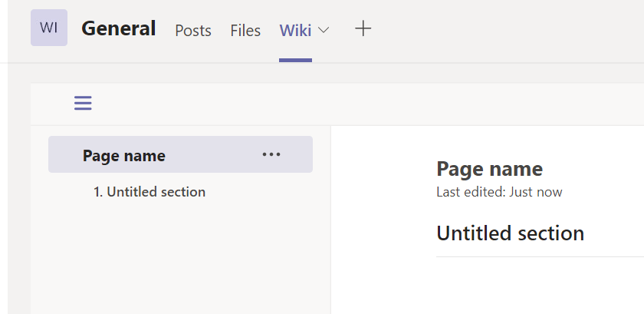Click the blank header area right of plus icon
Screen dimensions: 644x314
pos(506,31)
